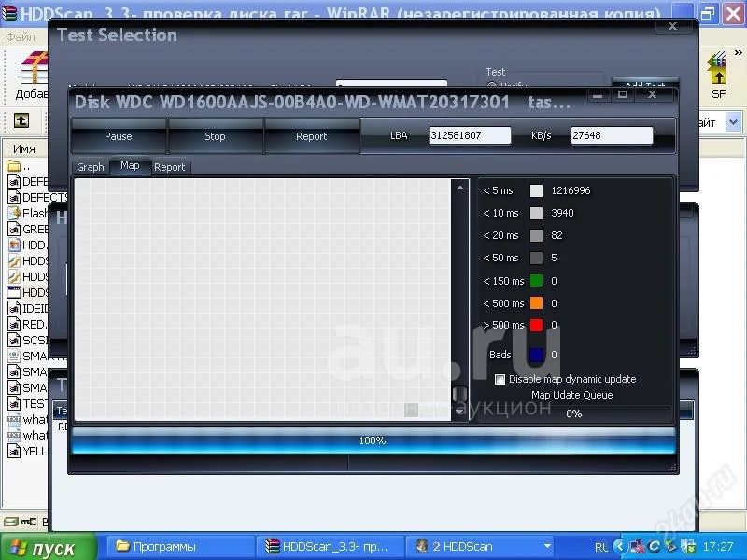
Task: Click WinRAR's Добавить (Add) archive icon
Action: 34,68
